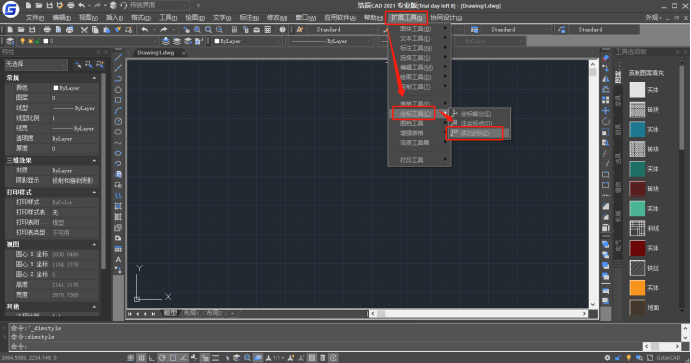
Task: Click the Cut icon in standard toolbar
Action: 84,30
